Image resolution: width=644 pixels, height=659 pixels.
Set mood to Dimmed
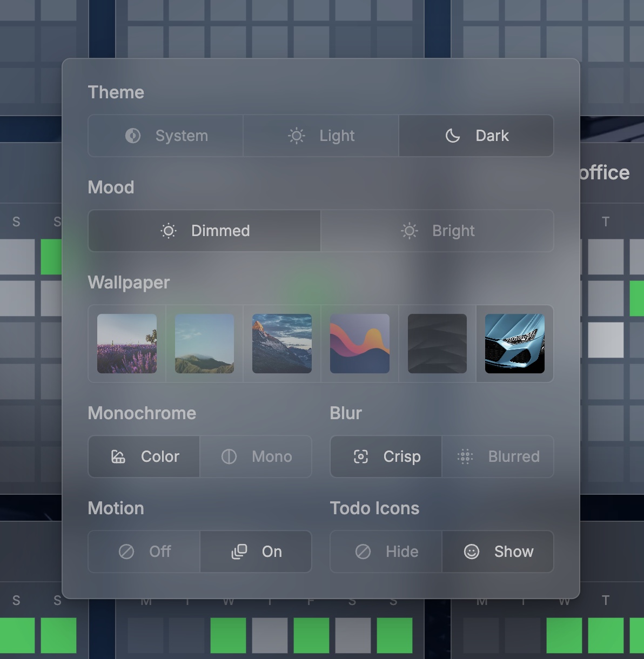(x=205, y=231)
